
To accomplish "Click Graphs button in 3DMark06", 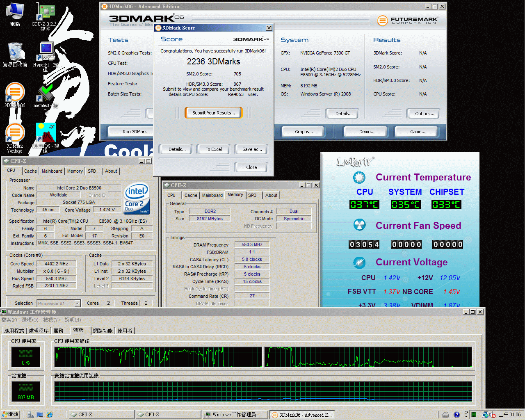I will [304, 132].
